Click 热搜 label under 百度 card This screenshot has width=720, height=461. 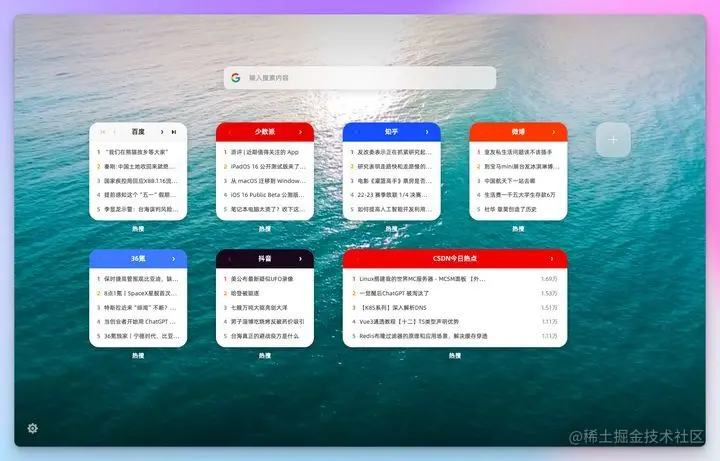(138, 229)
